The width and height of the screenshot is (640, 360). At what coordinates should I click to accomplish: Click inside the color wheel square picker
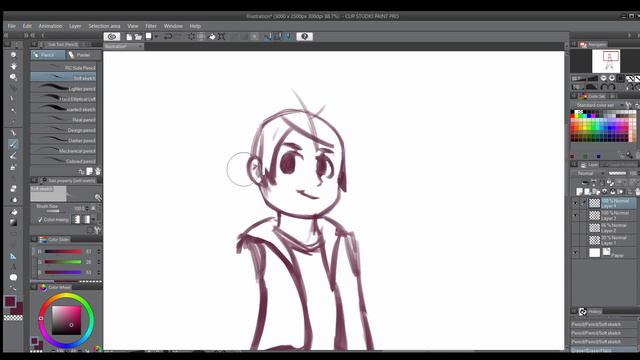tap(66, 320)
